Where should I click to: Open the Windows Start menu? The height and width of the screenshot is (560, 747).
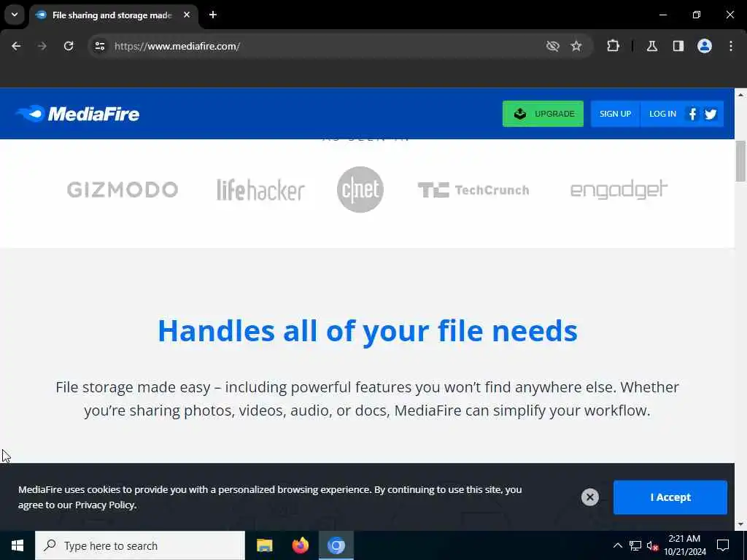(x=18, y=545)
